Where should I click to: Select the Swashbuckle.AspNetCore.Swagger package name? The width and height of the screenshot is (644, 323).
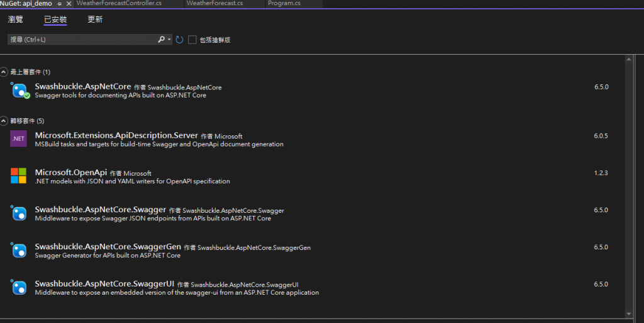click(x=101, y=210)
